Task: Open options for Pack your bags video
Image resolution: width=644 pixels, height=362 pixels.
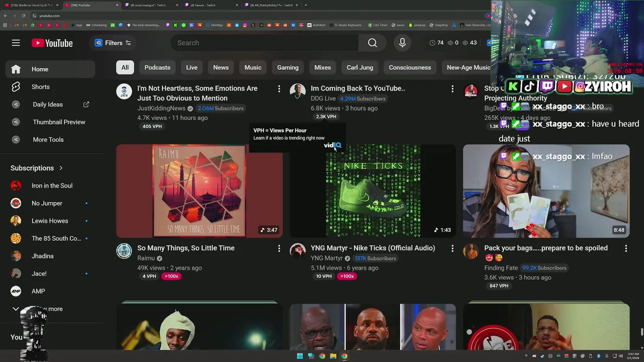Action: coord(626,248)
